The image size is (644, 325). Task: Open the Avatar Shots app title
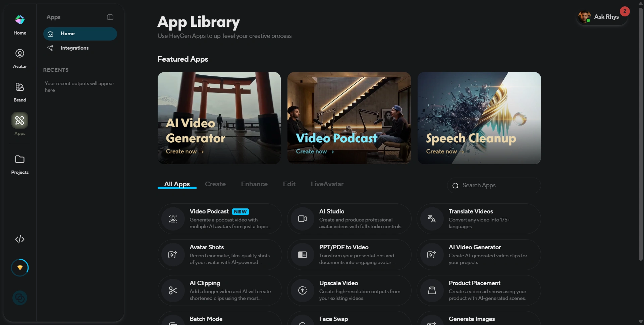click(207, 247)
